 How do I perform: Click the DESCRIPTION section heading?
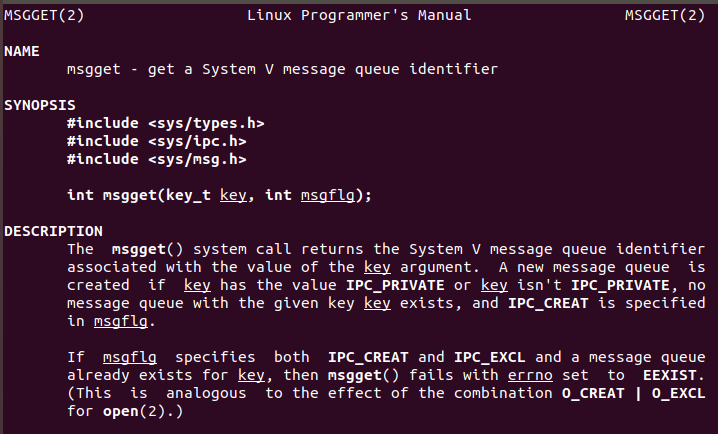pos(53,231)
